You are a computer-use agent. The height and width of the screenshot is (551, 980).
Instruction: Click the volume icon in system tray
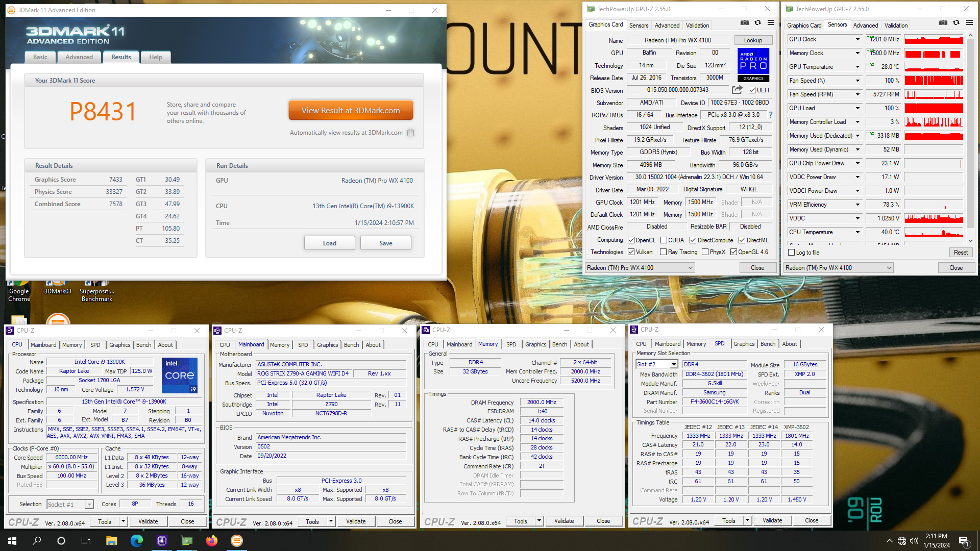[914, 541]
